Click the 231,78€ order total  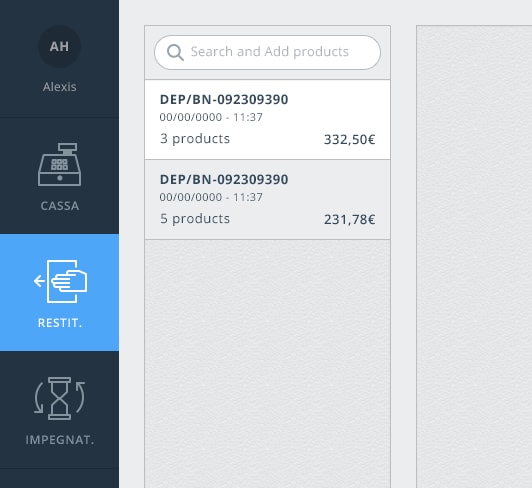pyautogui.click(x=349, y=220)
